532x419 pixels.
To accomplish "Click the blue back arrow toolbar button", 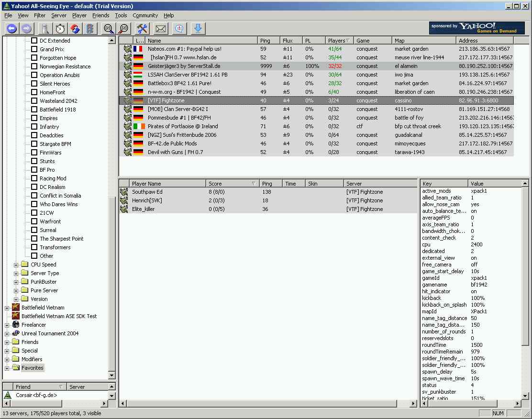I will [x=12, y=29].
